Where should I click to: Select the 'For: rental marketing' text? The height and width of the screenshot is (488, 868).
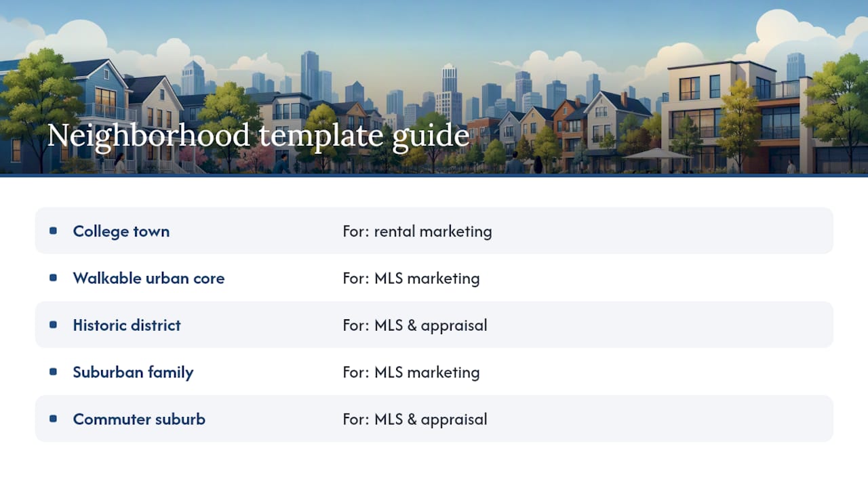[x=417, y=231]
